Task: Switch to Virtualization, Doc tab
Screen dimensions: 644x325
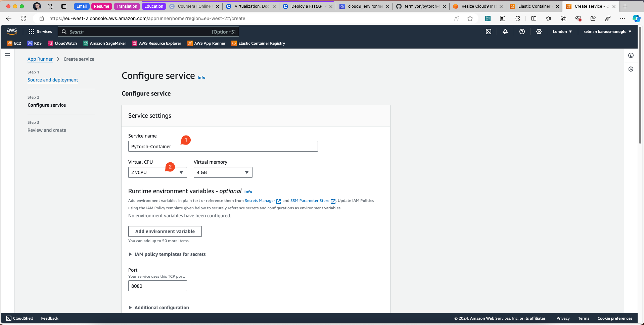Action: click(251, 6)
